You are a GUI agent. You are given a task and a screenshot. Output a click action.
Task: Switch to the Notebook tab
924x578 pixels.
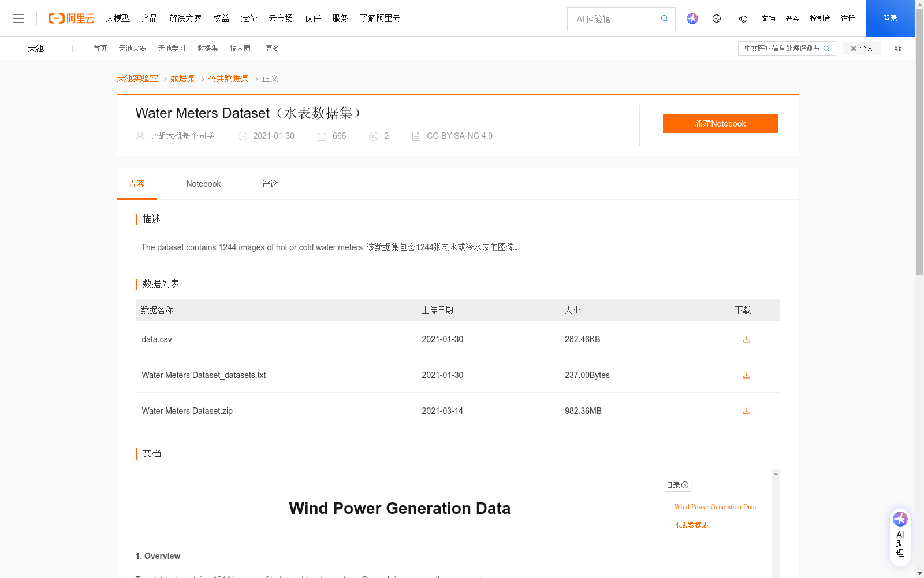coord(203,184)
